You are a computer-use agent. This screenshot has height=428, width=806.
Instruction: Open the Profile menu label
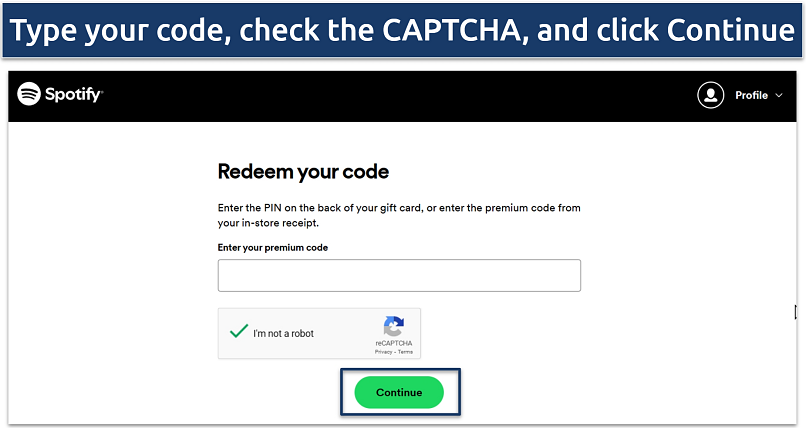pyautogui.click(x=751, y=96)
